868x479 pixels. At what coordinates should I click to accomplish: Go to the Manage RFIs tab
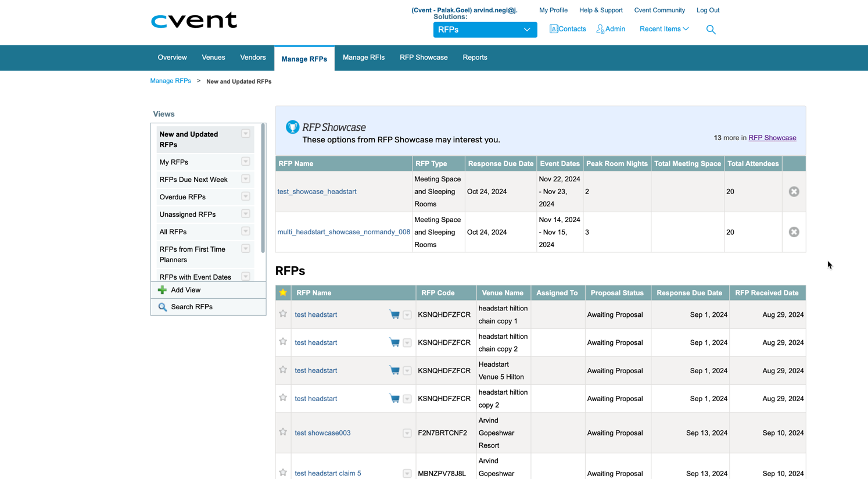364,58
